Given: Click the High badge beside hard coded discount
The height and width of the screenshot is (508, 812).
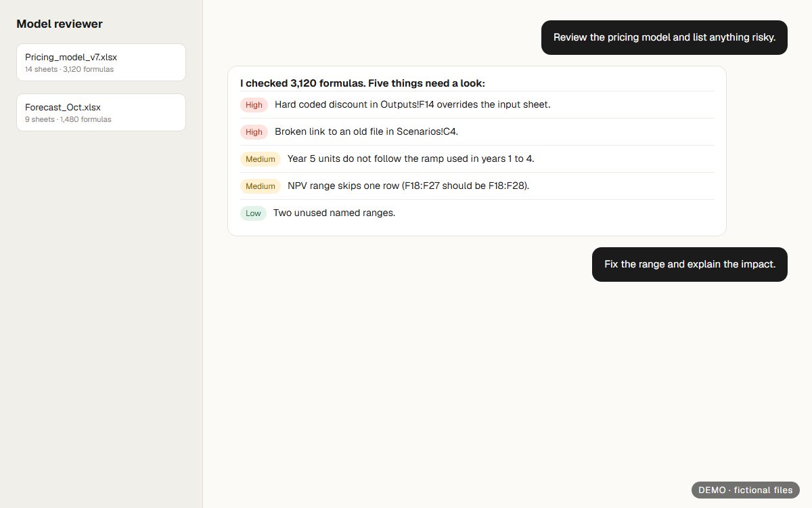Looking at the screenshot, I should pyautogui.click(x=254, y=105).
